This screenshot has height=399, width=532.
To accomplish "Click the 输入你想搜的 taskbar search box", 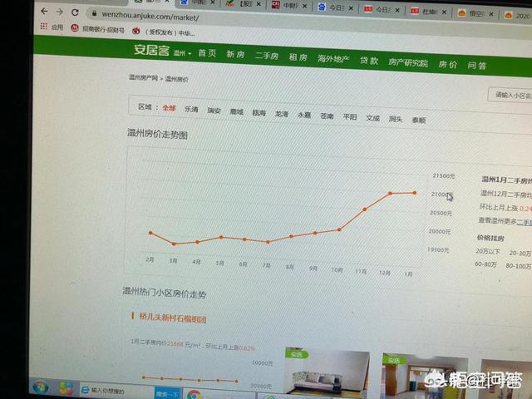I will click(x=117, y=391).
